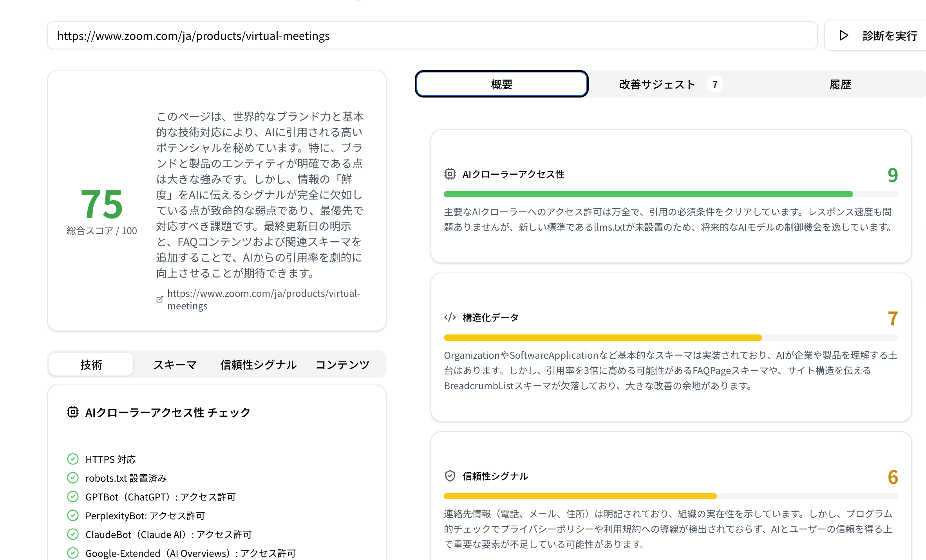
Task: Toggle the robots.txt 設置済み check
Action: tap(73, 478)
